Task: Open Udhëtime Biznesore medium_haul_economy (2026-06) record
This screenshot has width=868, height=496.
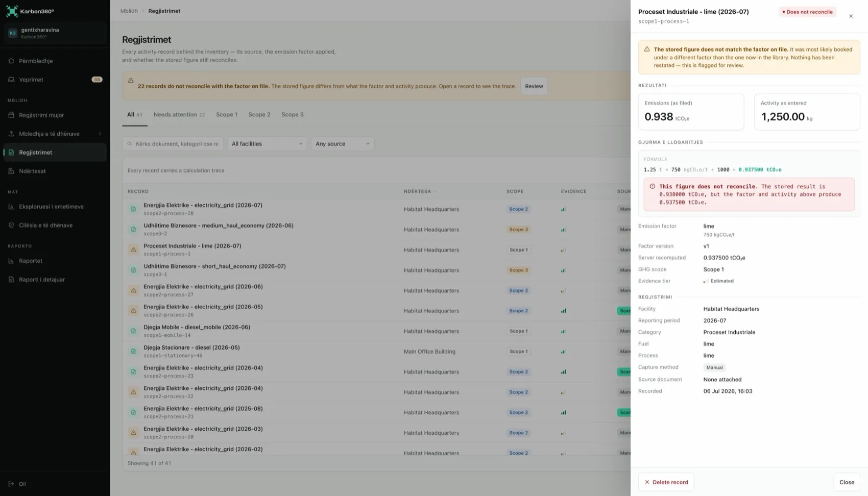Action: coord(219,226)
